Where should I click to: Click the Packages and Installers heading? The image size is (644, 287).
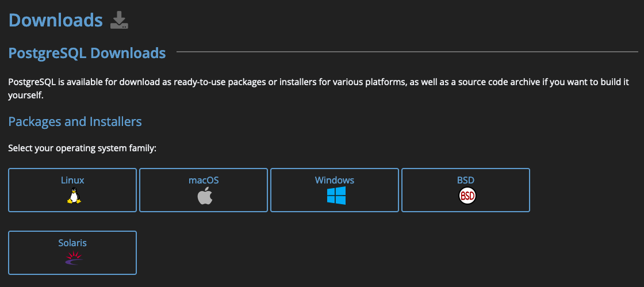tap(75, 122)
